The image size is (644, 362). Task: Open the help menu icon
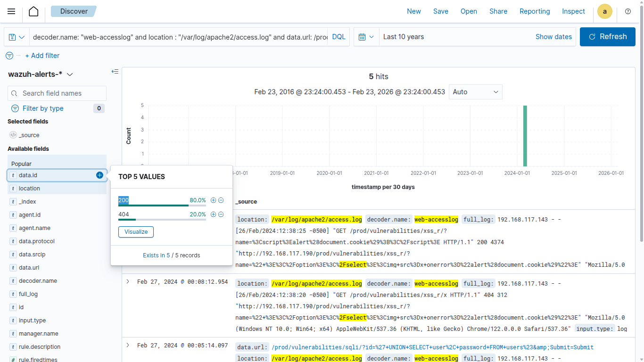point(627,11)
